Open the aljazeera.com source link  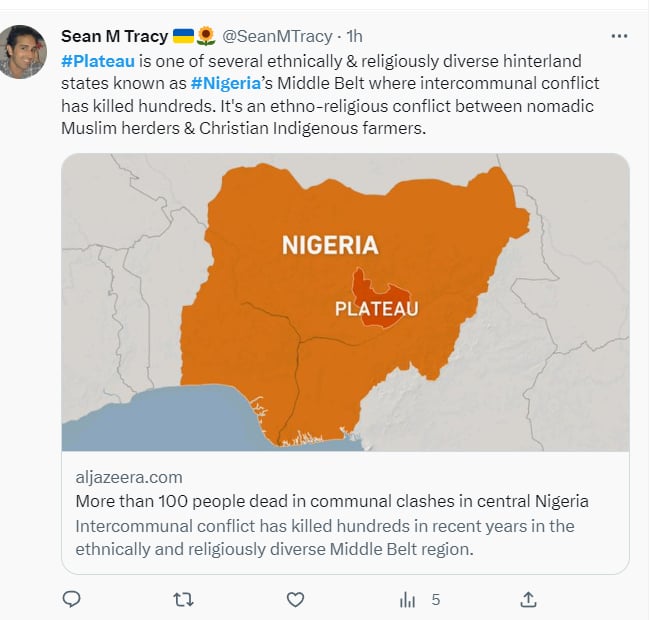pyautogui.click(x=129, y=477)
